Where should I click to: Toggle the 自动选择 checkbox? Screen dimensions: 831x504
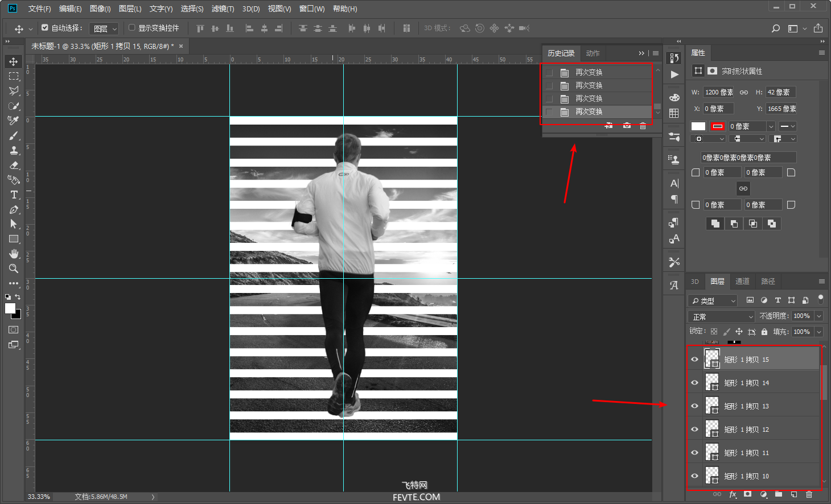point(45,28)
